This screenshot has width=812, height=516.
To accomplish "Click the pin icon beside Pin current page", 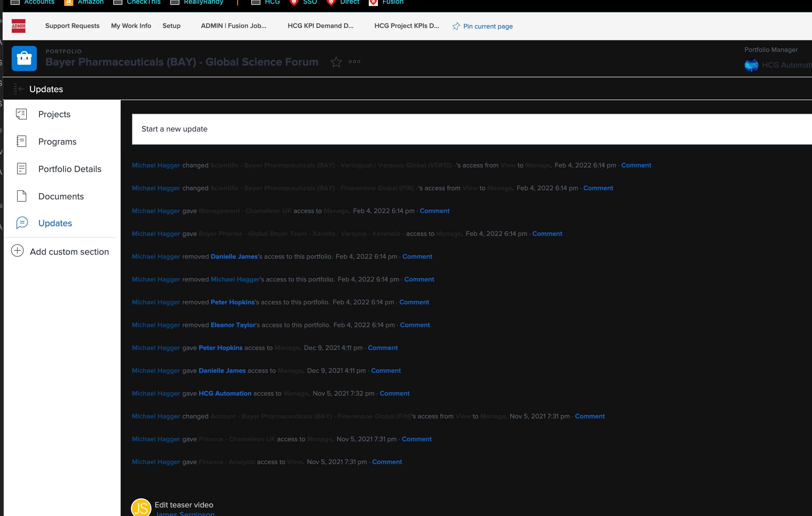I will pos(456,26).
